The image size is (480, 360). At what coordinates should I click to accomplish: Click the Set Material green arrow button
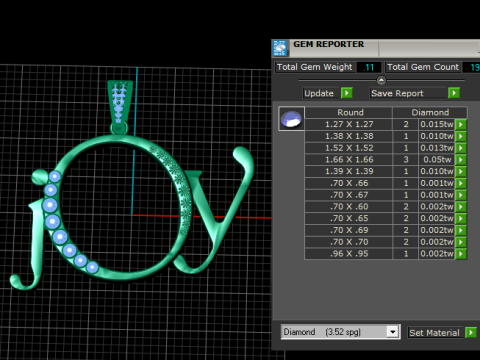471,332
